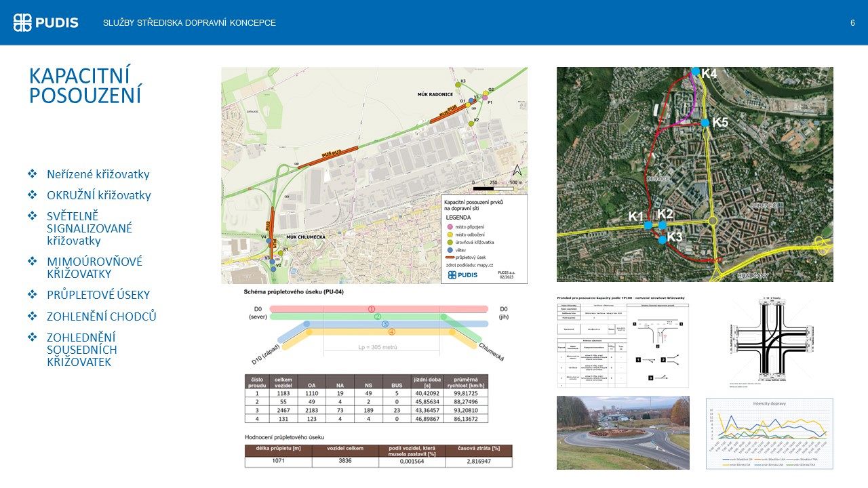Click the bullet 'ZOHLENĚNÍ CHODCŮ'

pos(102,317)
